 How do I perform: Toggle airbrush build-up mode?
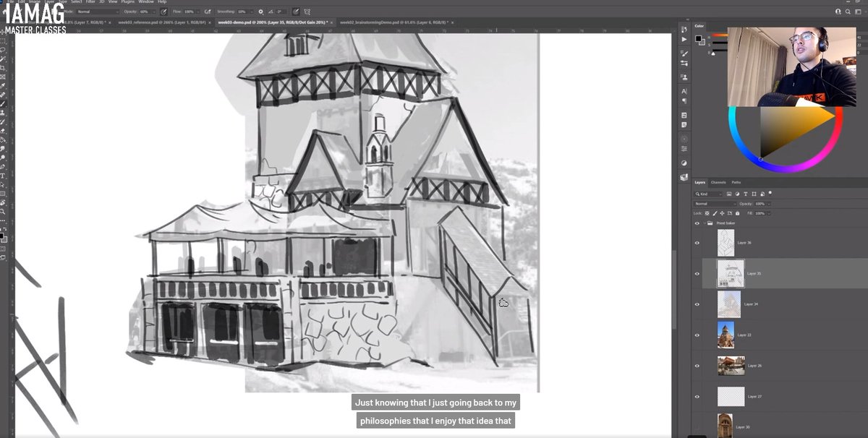(208, 12)
